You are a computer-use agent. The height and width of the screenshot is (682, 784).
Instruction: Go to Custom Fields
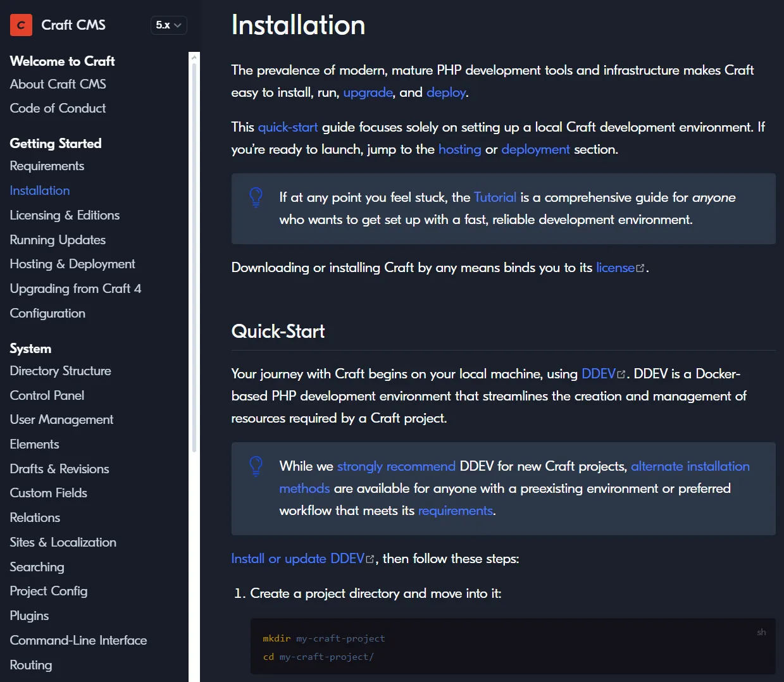click(49, 493)
